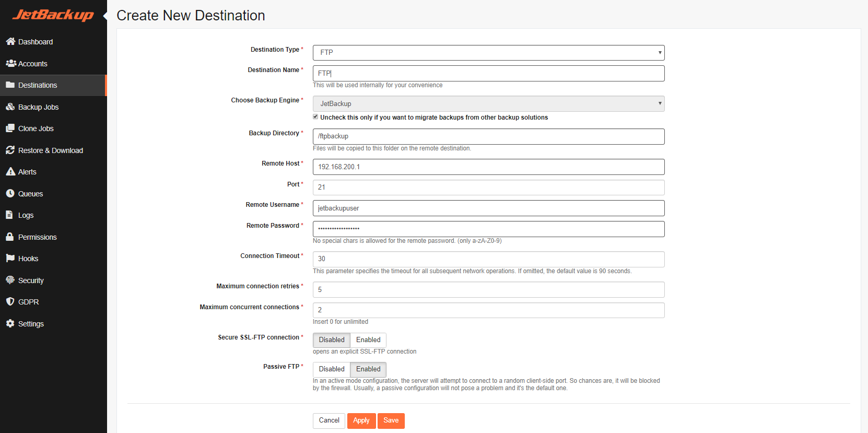The image size is (868, 433).
Task: Click the Maximum connection retries field
Action: pos(488,289)
